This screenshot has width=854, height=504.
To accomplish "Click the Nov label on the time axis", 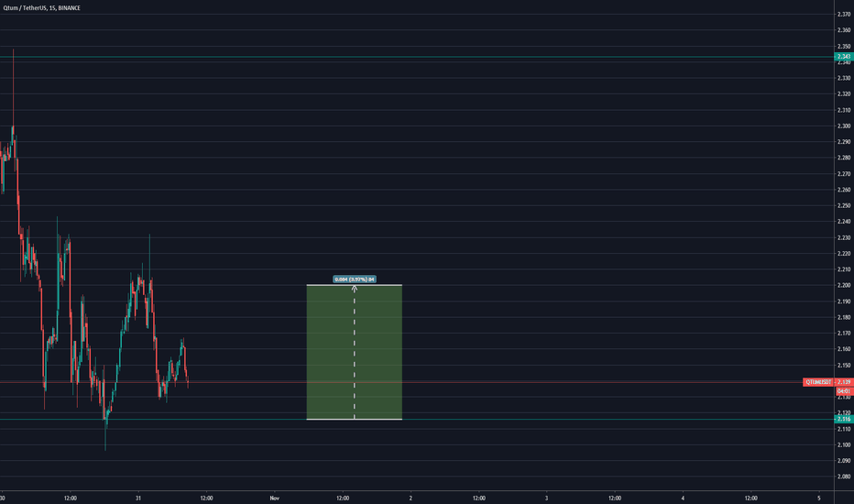I will click(275, 498).
